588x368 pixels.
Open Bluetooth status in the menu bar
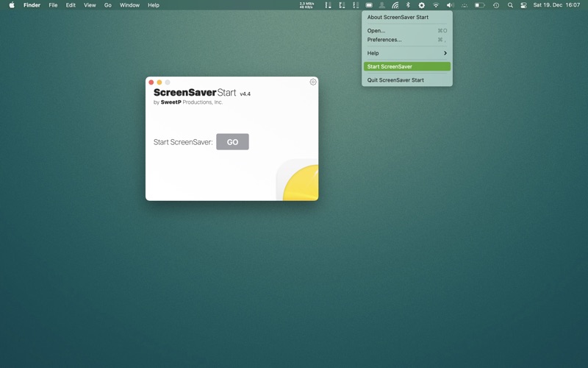[x=409, y=5]
